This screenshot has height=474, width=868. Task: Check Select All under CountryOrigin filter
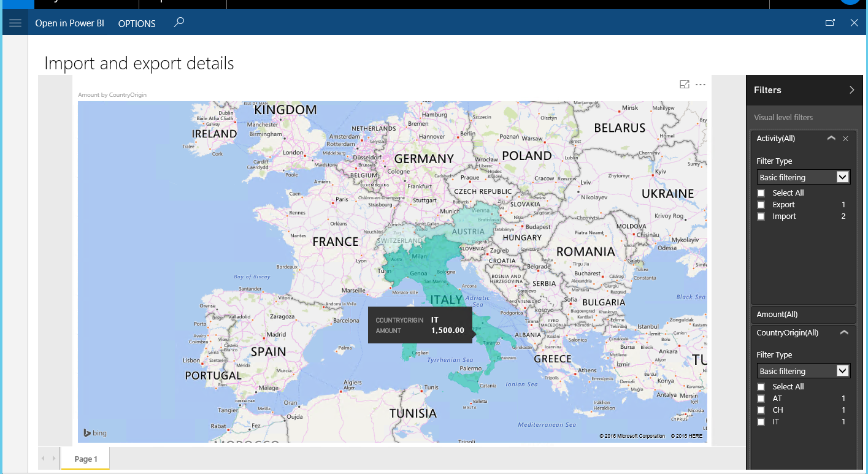[761, 387]
